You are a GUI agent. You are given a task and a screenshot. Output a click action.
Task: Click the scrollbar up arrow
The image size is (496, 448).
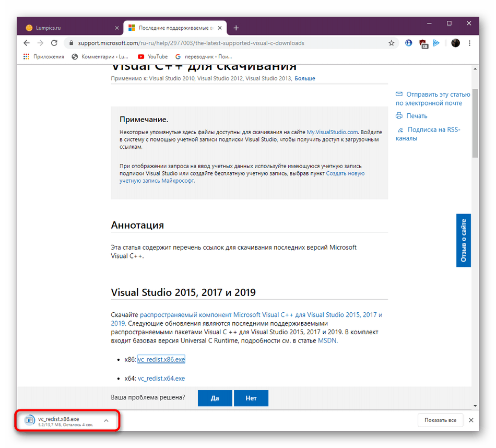click(x=475, y=68)
